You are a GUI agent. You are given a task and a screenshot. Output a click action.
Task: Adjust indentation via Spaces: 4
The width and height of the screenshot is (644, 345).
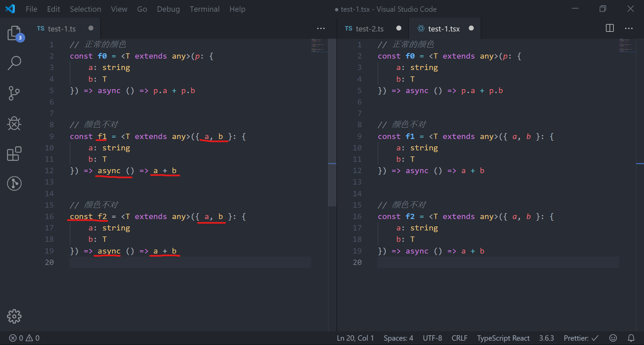tap(398, 338)
